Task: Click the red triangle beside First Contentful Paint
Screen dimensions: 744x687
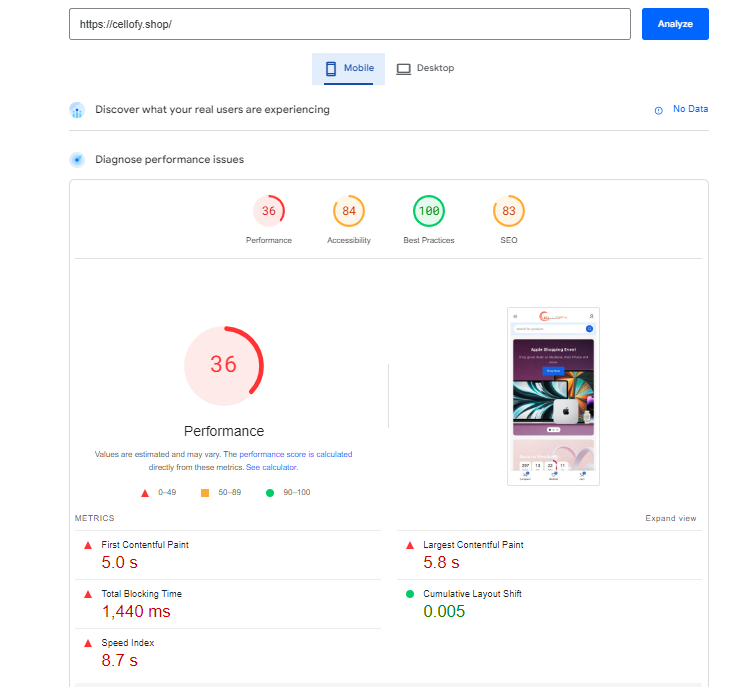Action: (88, 545)
